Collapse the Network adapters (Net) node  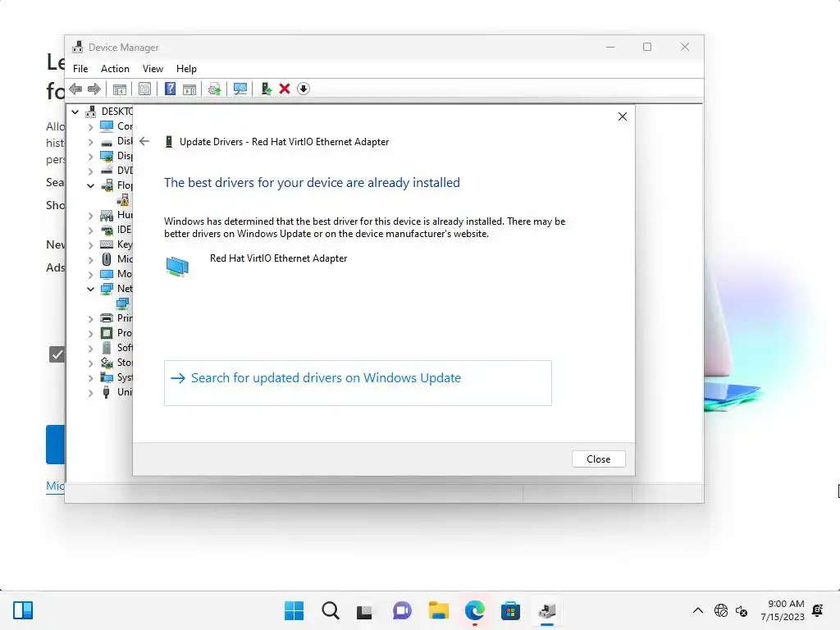(90, 290)
